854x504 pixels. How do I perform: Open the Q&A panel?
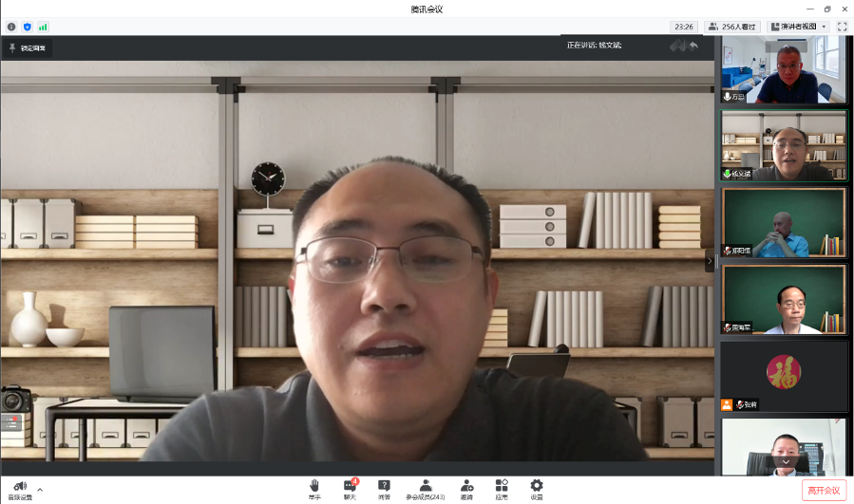click(384, 486)
